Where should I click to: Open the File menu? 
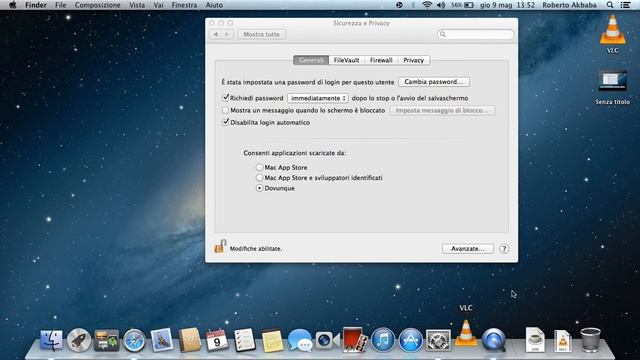(60, 5)
